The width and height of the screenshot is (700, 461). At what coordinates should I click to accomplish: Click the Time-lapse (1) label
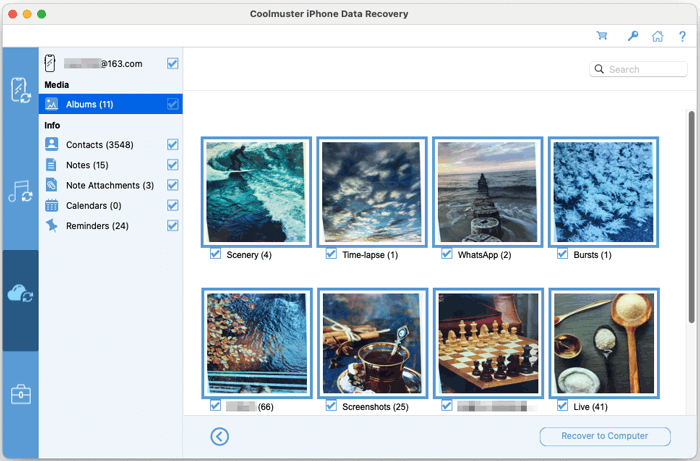[x=370, y=255]
